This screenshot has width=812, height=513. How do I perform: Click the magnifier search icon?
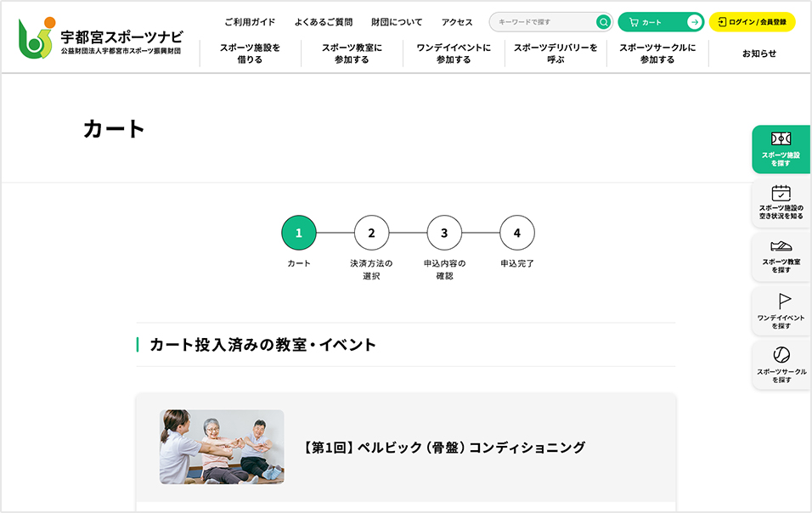click(603, 22)
